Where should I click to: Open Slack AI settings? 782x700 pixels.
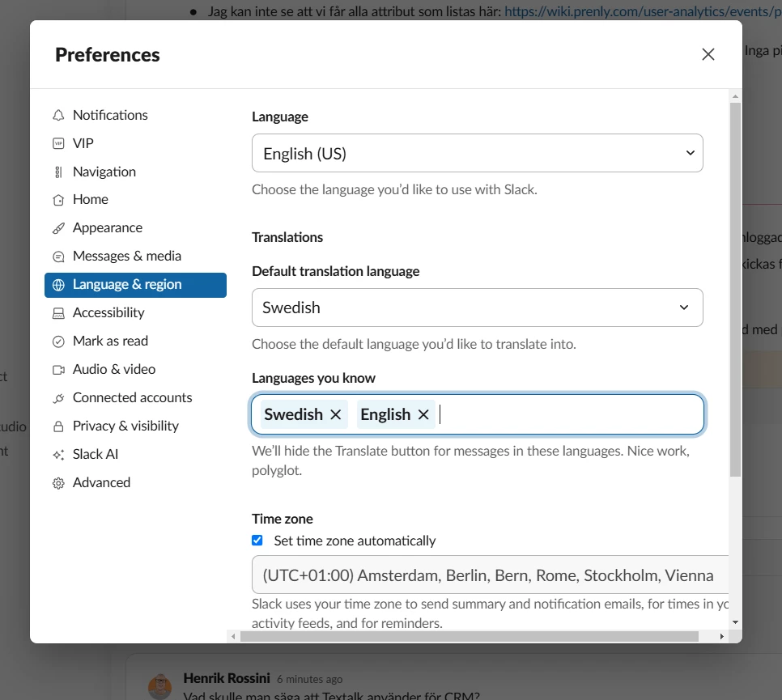(x=135, y=454)
